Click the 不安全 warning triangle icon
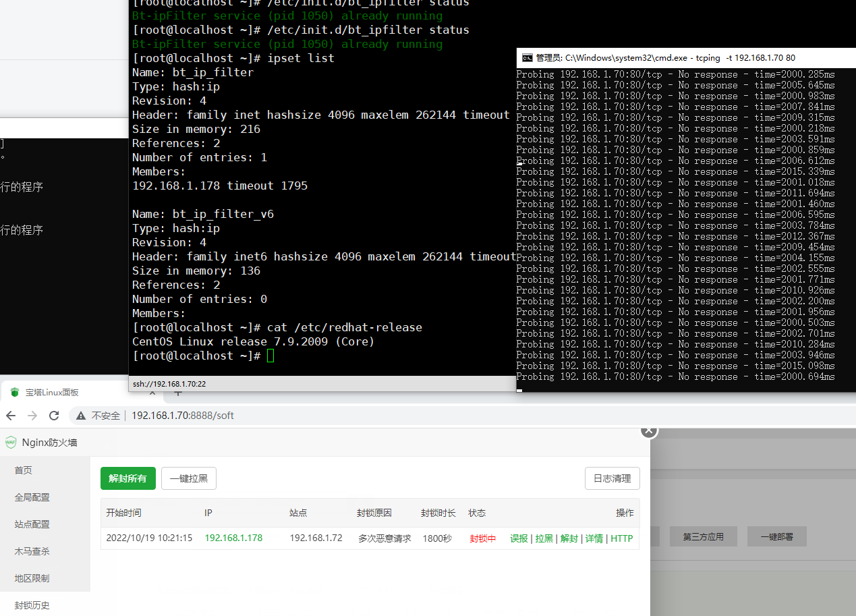Screen dimensions: 856x616 point(81,416)
